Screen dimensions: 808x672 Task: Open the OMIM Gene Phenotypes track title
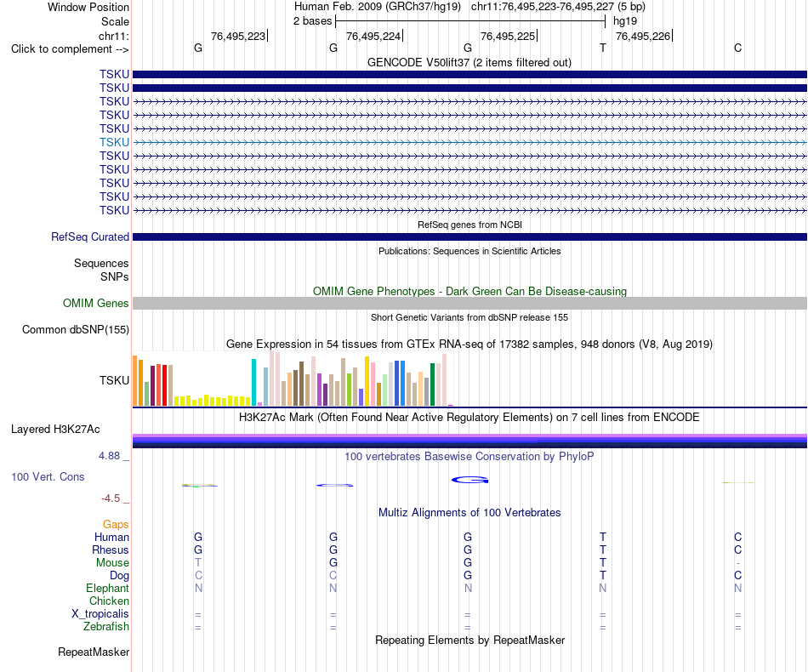pos(469,291)
